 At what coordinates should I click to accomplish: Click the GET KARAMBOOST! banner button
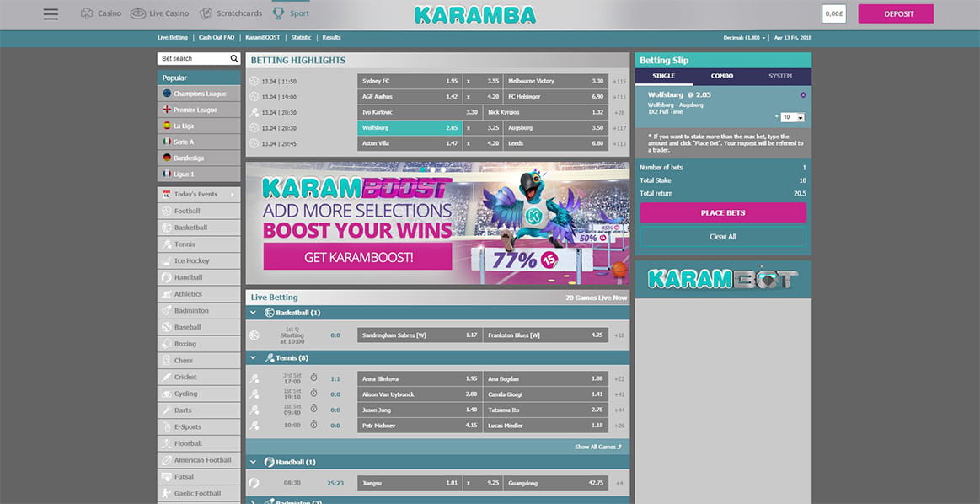[357, 256]
